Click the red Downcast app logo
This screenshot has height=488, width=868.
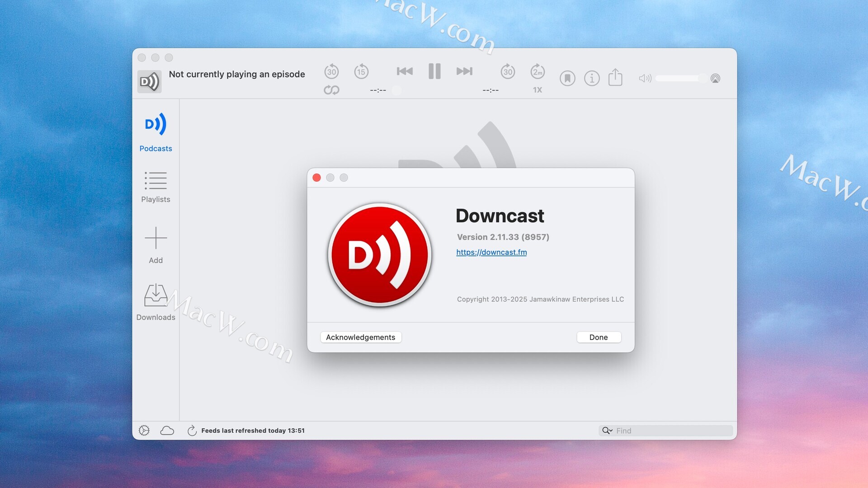[380, 255]
